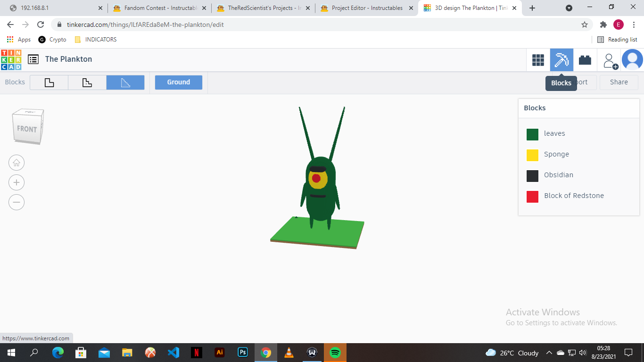The width and height of the screenshot is (644, 362).
Task: Open the notification center icon
Action: (x=628, y=353)
